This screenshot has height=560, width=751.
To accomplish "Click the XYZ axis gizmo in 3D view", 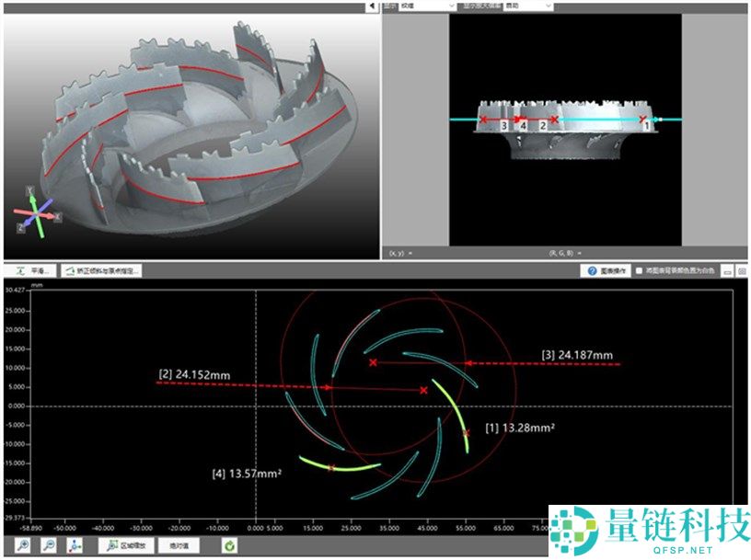I will [x=36, y=213].
